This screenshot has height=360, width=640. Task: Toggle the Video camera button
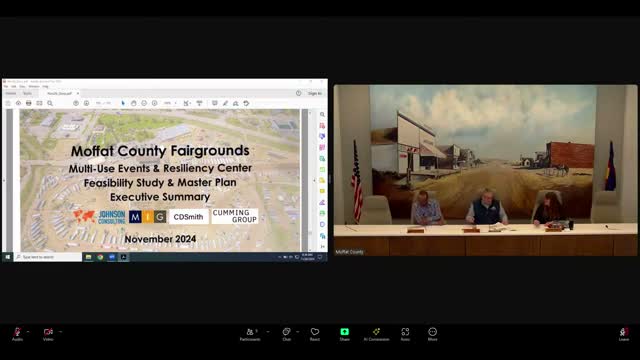(48, 334)
